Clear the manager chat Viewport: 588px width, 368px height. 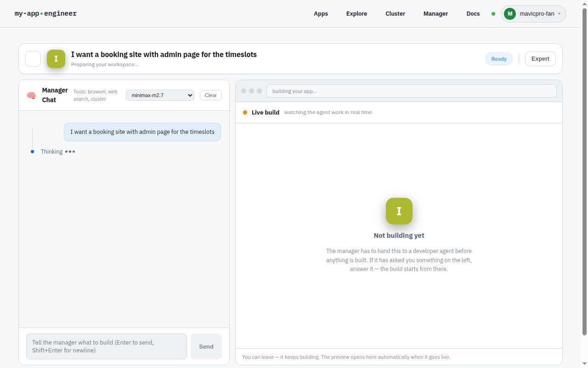tap(211, 95)
